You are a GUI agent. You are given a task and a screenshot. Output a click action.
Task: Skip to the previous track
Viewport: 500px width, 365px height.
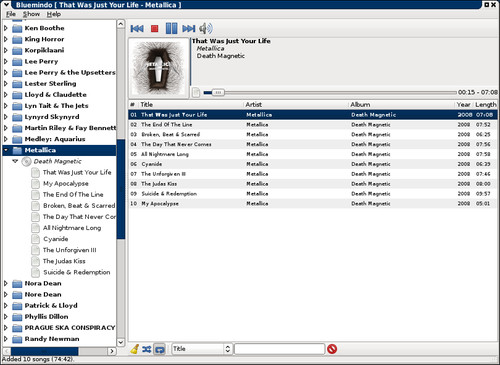137,29
